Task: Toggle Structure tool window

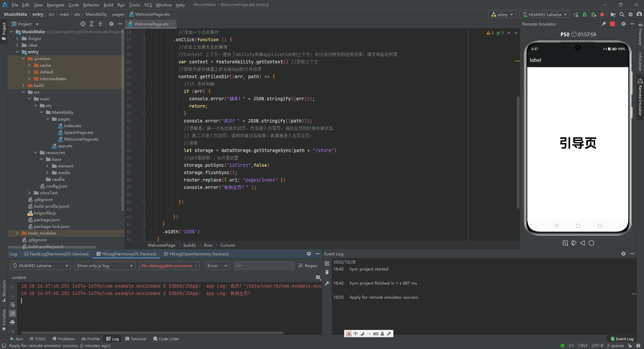Action: tap(4, 291)
